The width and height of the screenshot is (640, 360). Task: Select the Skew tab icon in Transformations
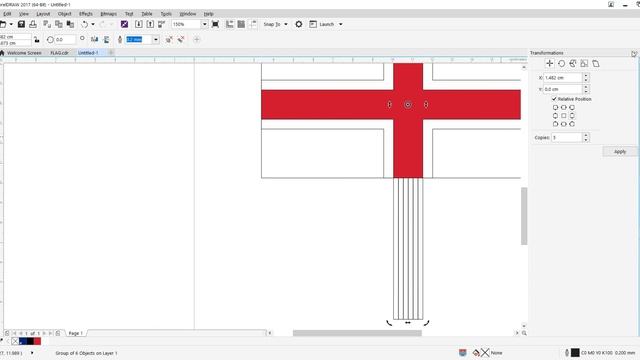pyautogui.click(x=596, y=64)
